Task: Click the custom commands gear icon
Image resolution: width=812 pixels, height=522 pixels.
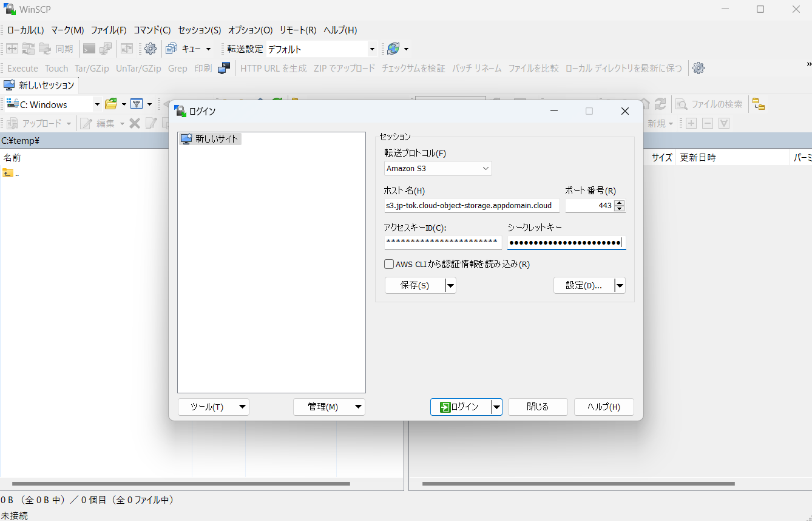Action: [699, 68]
